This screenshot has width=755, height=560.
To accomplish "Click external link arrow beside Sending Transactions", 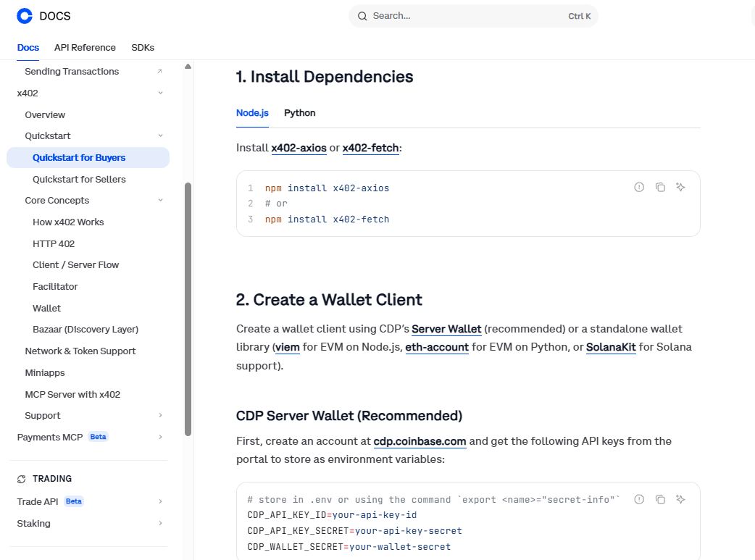I will pos(160,72).
